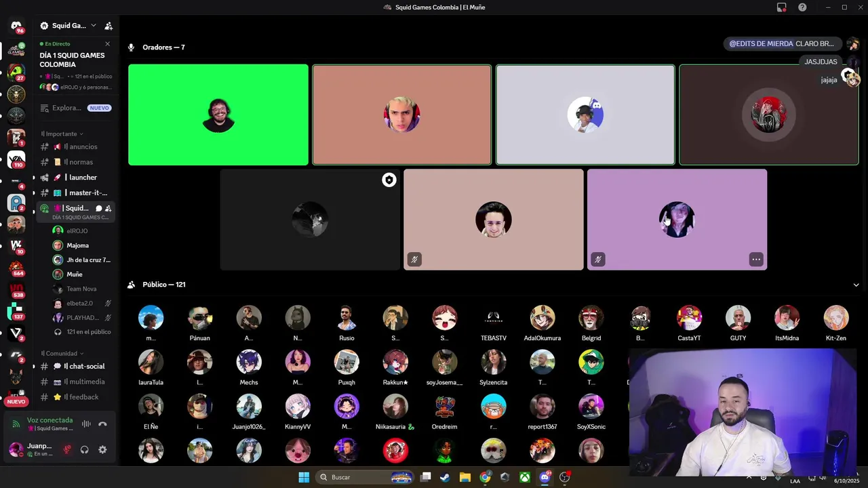Collapse the Importante category
The image size is (868, 488).
click(x=62, y=134)
